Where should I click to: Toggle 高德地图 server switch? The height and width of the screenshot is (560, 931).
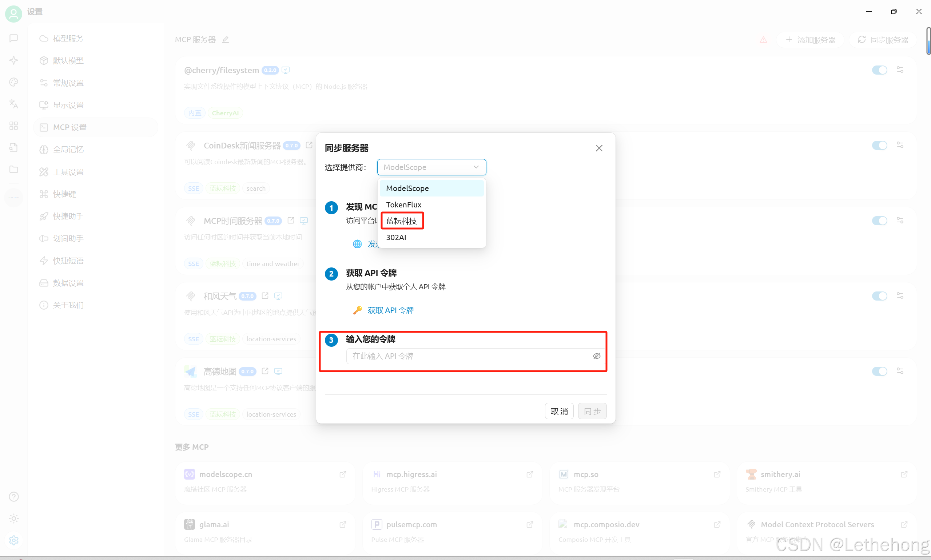879,371
